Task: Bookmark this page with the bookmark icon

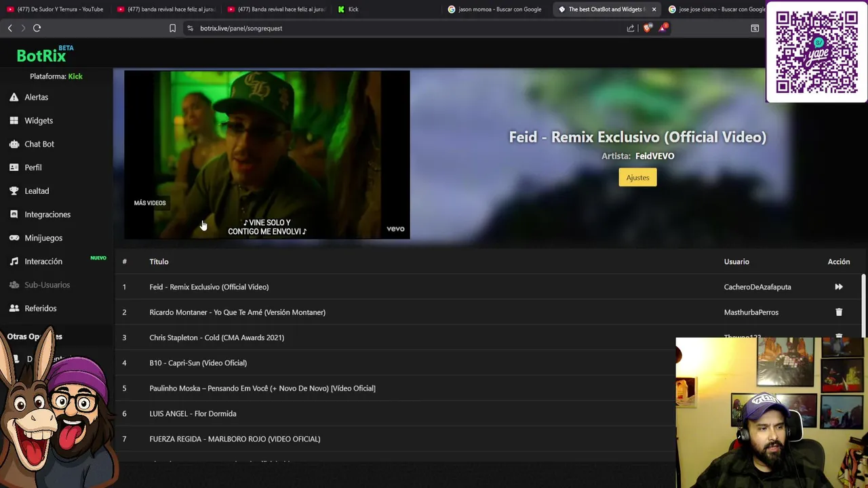Action: [172, 28]
